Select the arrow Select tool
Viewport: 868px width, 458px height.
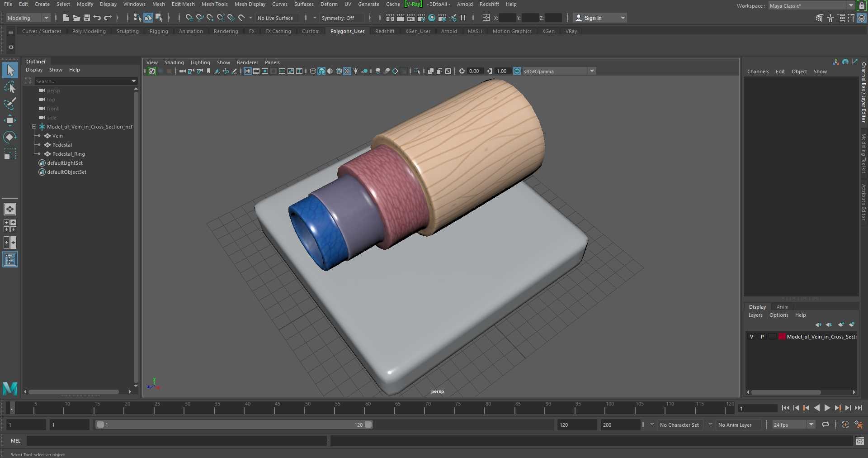click(10, 70)
